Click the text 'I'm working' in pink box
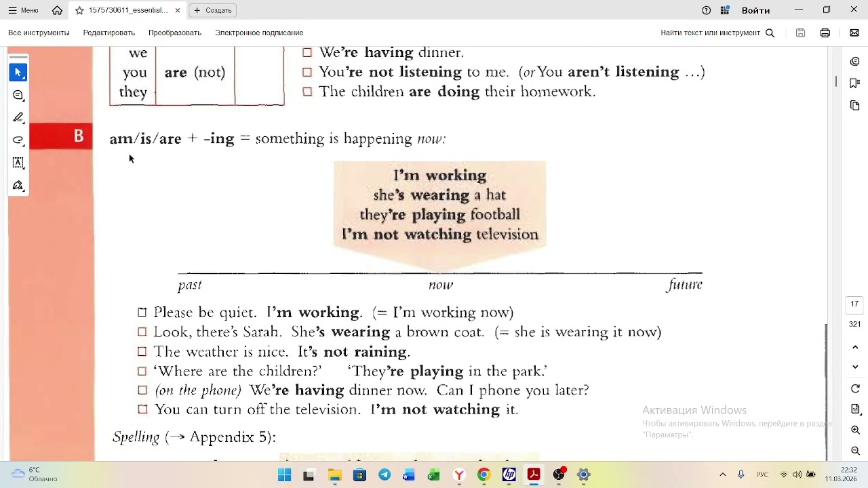Image resolution: width=868 pixels, height=488 pixels. click(439, 176)
